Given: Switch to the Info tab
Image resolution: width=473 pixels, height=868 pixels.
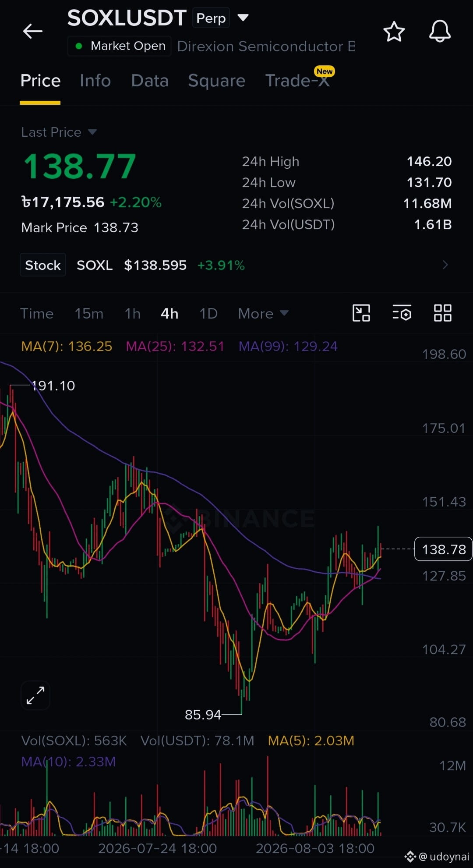Looking at the screenshot, I should (95, 81).
